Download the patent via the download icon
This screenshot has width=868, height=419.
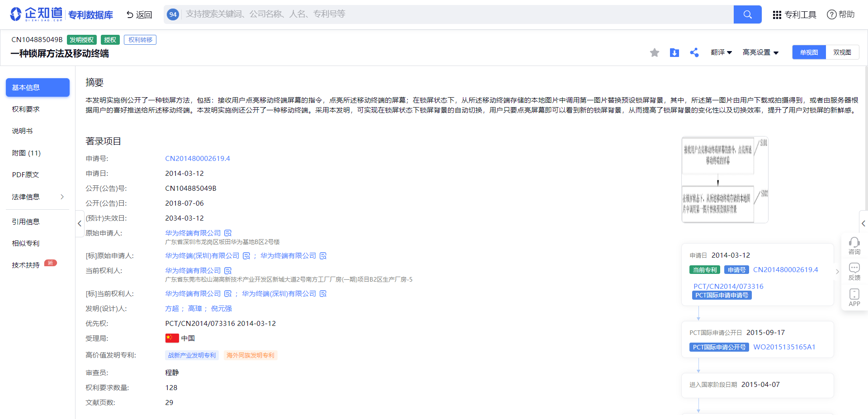[674, 53]
